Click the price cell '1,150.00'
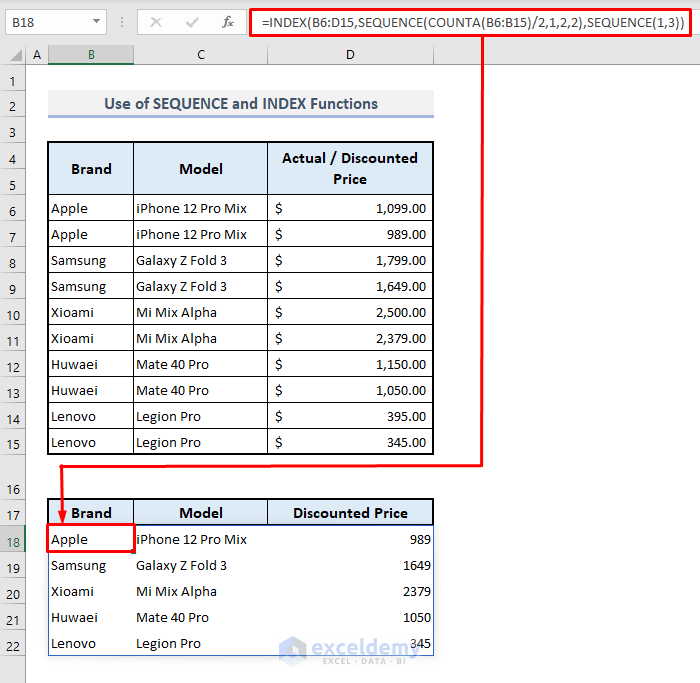This screenshot has height=683, width=700. [350, 364]
